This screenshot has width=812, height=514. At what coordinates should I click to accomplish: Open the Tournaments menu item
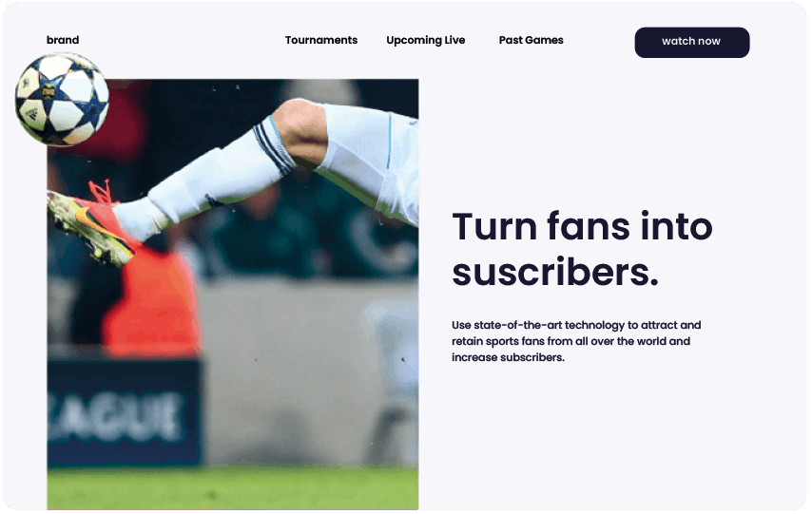click(321, 40)
